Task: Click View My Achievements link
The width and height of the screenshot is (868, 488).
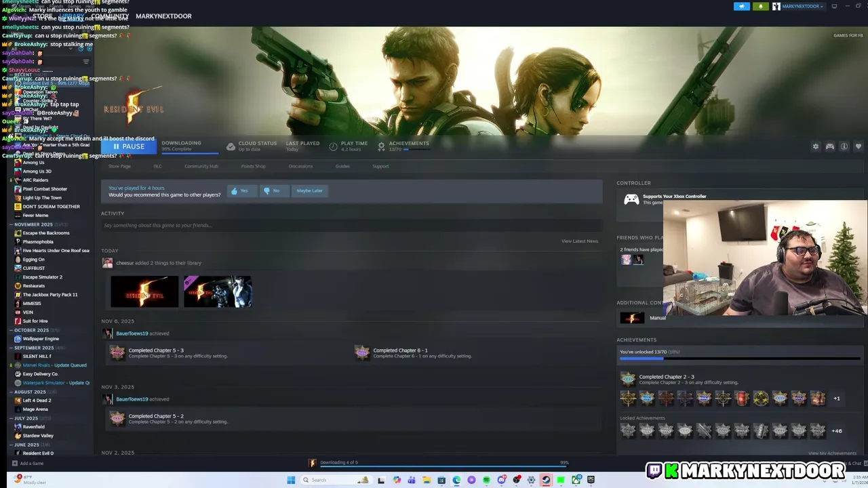Action: 832,453
